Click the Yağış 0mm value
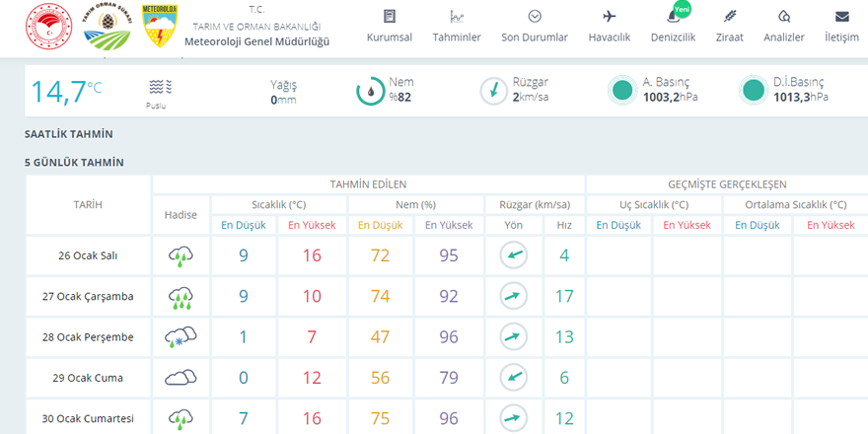The width and height of the screenshot is (868, 434). (x=283, y=101)
